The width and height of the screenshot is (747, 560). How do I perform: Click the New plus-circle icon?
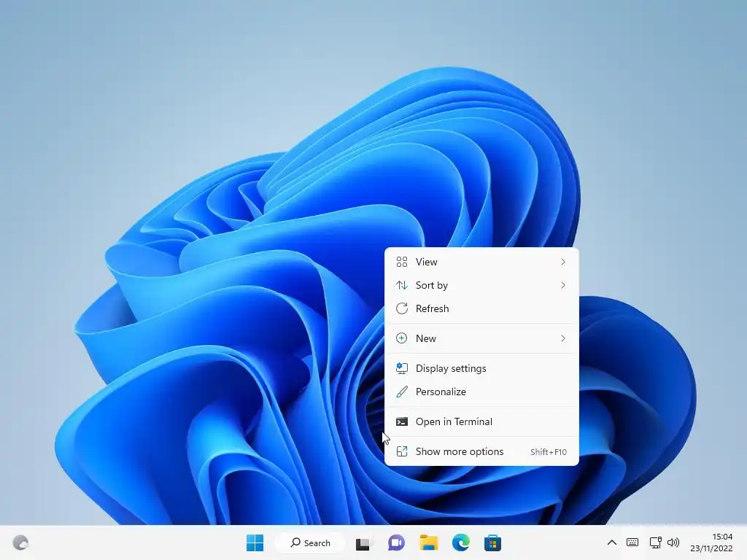coord(402,338)
